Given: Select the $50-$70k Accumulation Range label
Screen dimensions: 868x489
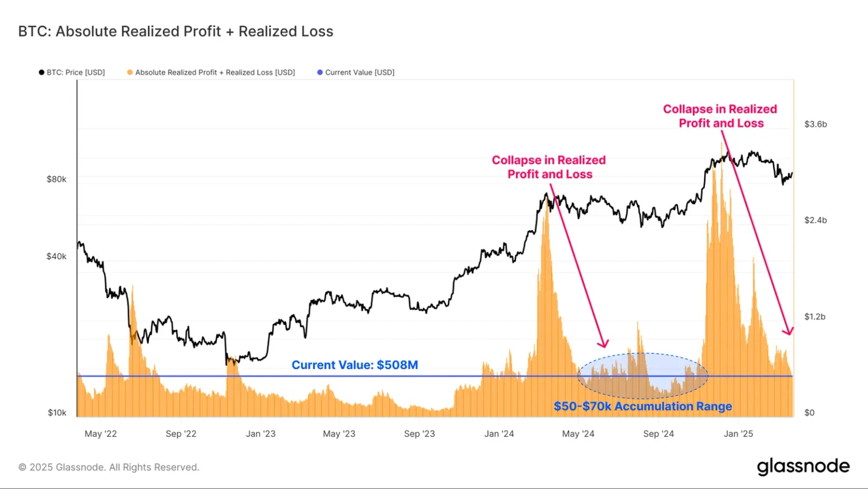Looking at the screenshot, I should (x=643, y=406).
